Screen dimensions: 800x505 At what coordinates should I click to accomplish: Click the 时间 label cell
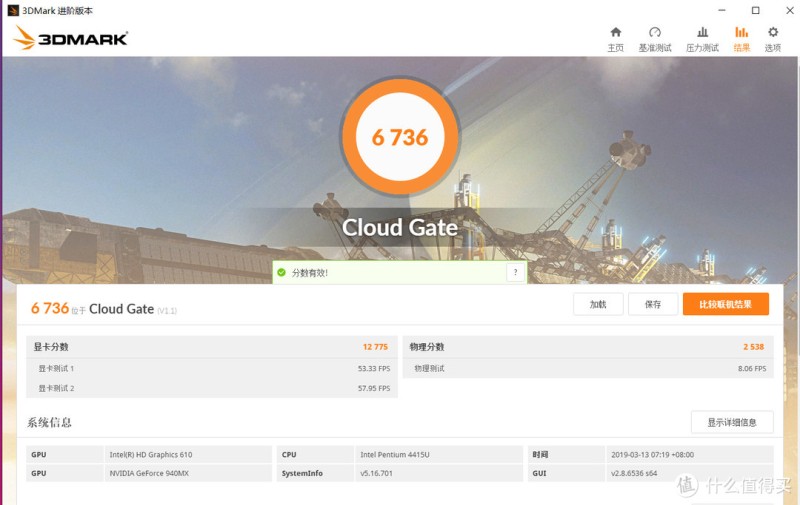(566, 454)
